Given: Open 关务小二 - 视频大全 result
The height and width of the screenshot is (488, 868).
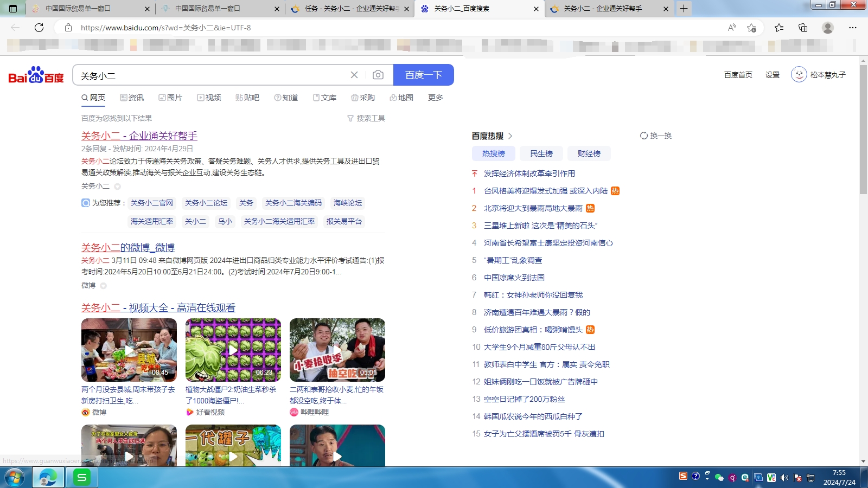Looking at the screenshot, I should [x=158, y=307].
